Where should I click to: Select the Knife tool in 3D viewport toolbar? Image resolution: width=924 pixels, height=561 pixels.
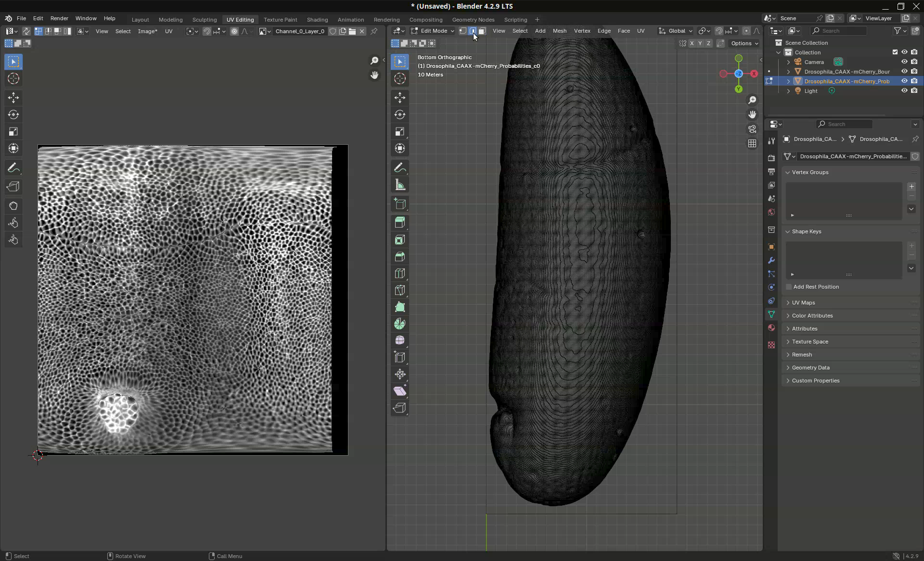click(399, 290)
